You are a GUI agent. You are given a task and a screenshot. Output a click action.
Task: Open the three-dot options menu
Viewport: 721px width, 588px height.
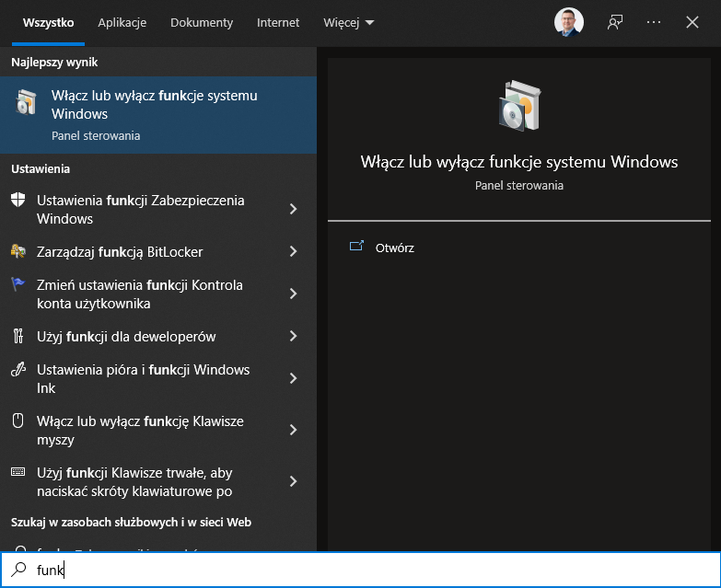pos(654,22)
